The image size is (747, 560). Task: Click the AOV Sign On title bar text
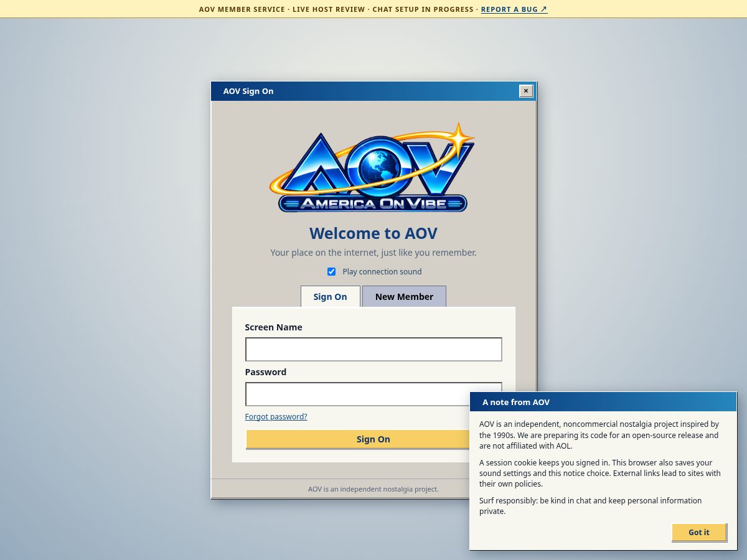tap(248, 91)
